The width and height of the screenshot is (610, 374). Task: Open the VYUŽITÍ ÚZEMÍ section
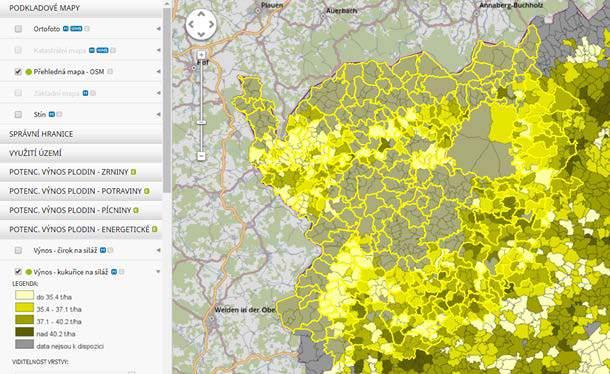[x=81, y=153]
